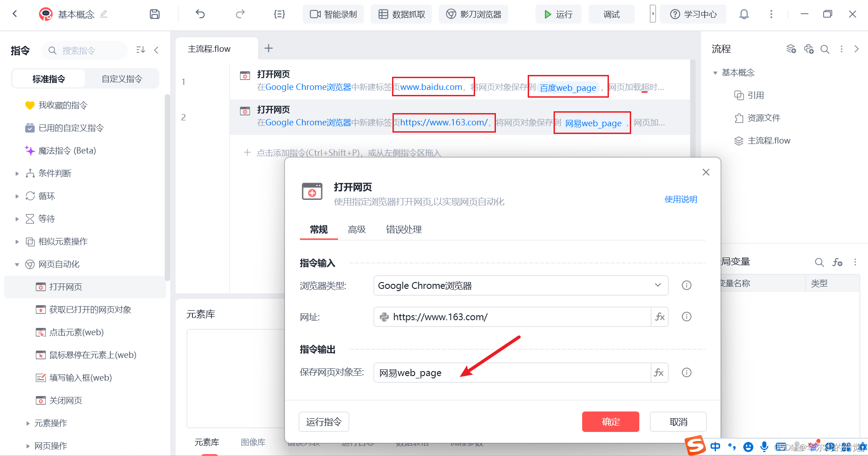This screenshot has height=456, width=868.
Task: Click the instruction search field
Action: tap(85, 50)
